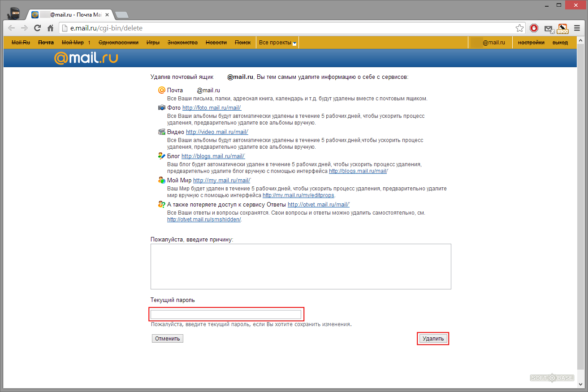The height and width of the screenshot is (392, 588).
Task: Go to browser home page icon
Action: pos(51,28)
